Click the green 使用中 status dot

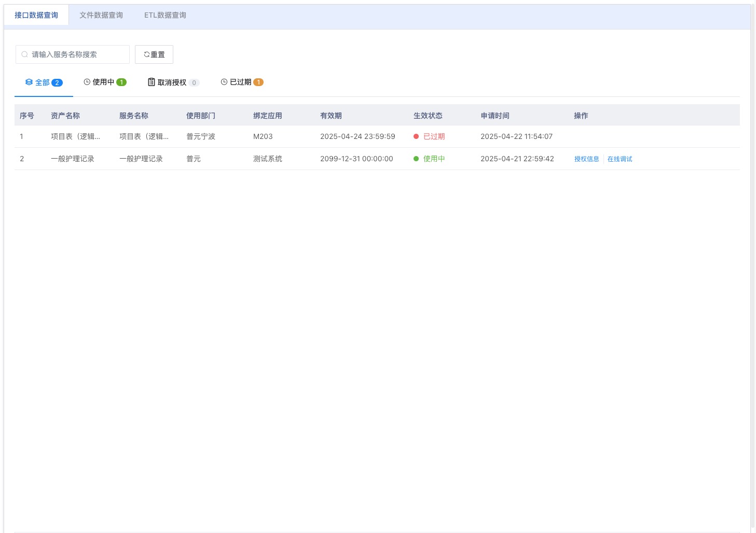[x=416, y=159]
